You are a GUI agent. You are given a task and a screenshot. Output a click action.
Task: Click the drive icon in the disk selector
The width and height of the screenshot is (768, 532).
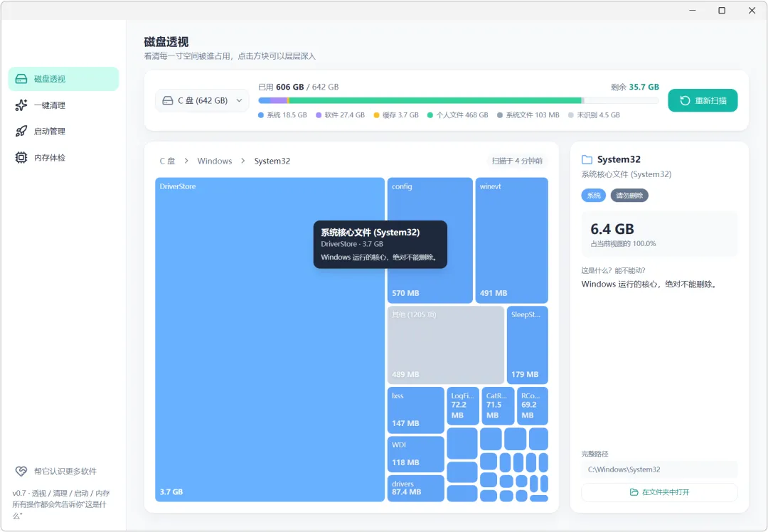coord(168,100)
